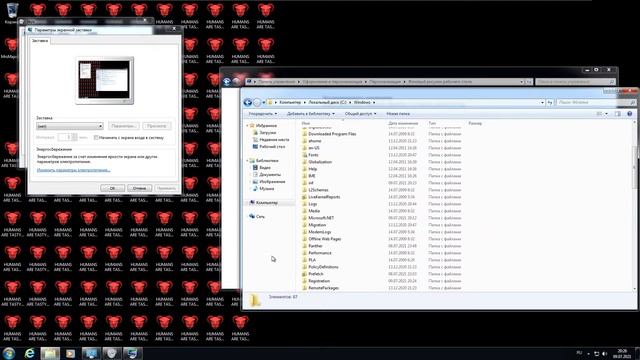Go to Desktop in the Favorites list
The height and width of the screenshot is (360, 640).
[272, 147]
